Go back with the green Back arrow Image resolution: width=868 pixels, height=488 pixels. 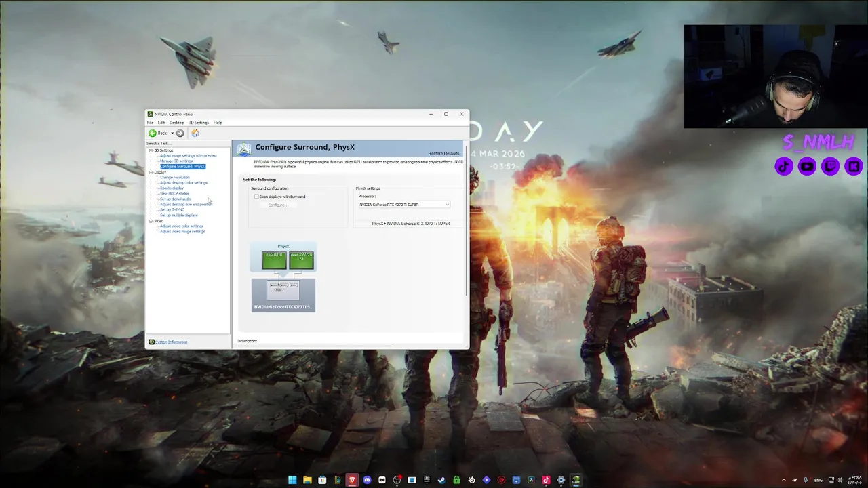click(158, 133)
